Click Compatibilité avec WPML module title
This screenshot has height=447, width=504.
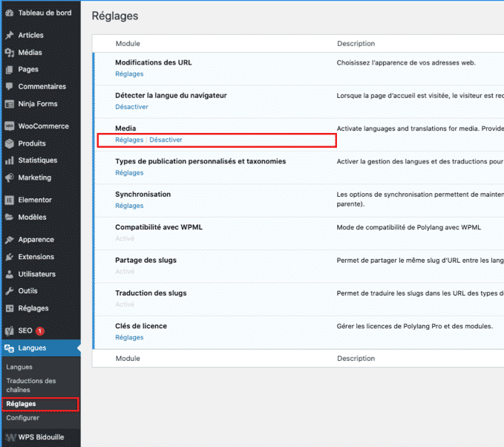(x=159, y=227)
